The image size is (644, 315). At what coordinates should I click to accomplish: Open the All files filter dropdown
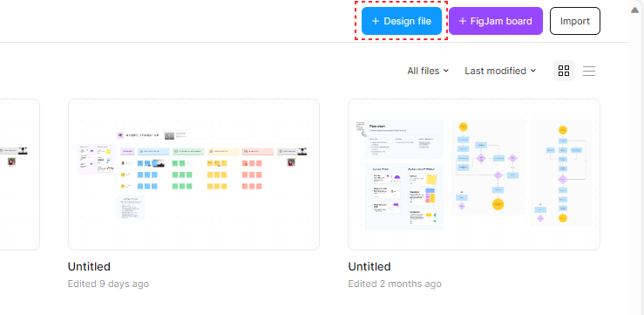[428, 71]
